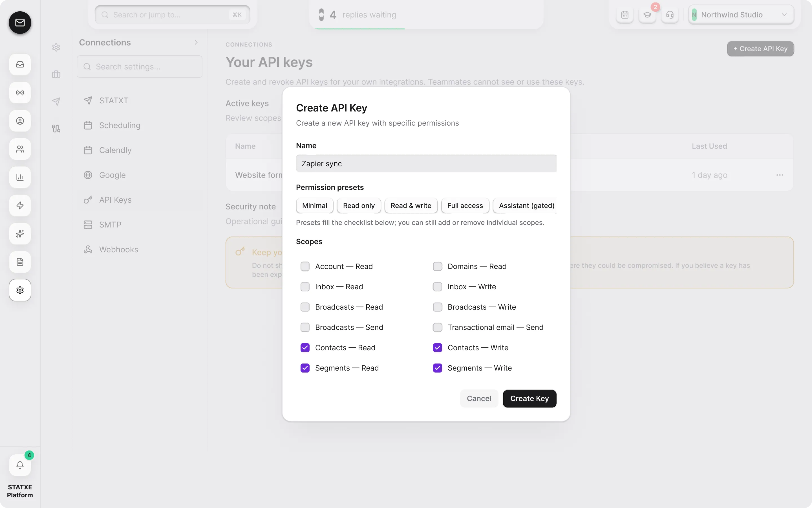Image resolution: width=812 pixels, height=508 pixels.
Task: Apply the Read only preset
Action: click(x=359, y=206)
